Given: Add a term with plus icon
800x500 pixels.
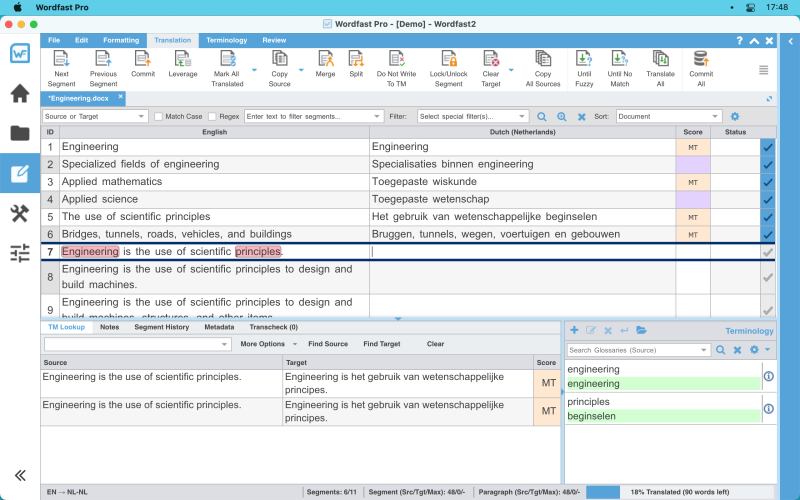Looking at the screenshot, I should coord(574,330).
